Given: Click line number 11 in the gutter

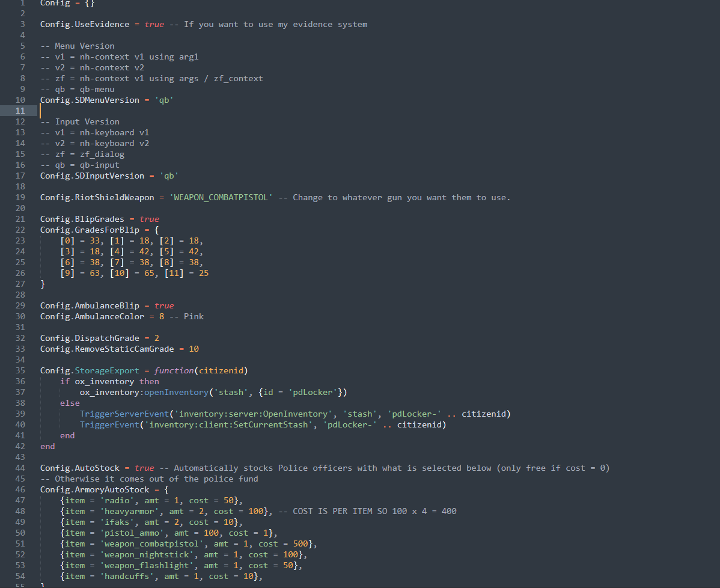Looking at the screenshot, I should (20, 111).
